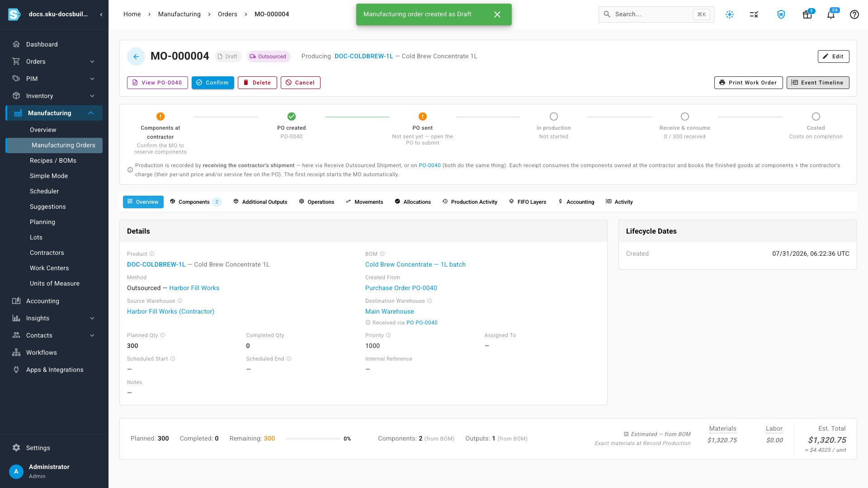
Task: Open the Event Timeline
Action: (x=818, y=83)
